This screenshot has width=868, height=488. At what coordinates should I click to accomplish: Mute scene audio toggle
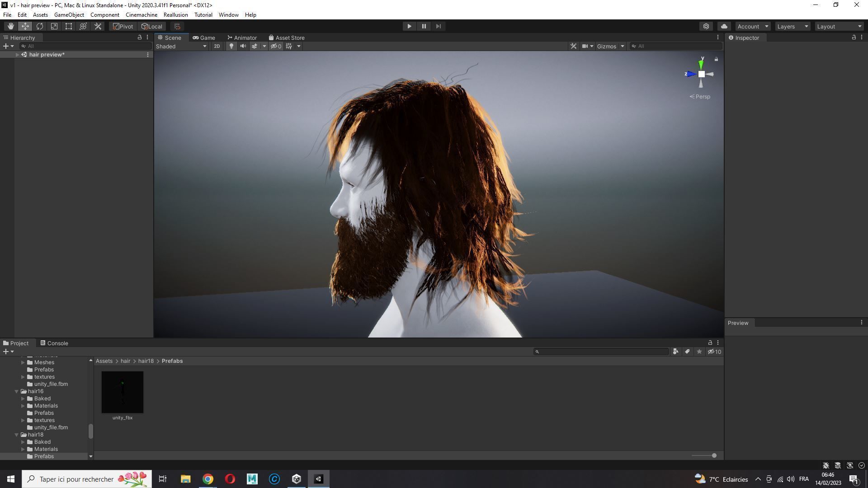coord(243,46)
